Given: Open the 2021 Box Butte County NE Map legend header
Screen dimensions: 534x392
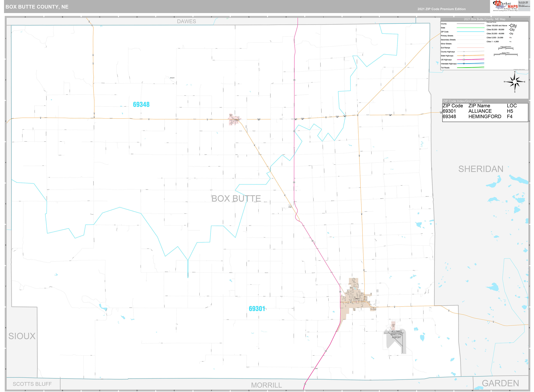Looking at the screenshot, I should coord(485,19).
